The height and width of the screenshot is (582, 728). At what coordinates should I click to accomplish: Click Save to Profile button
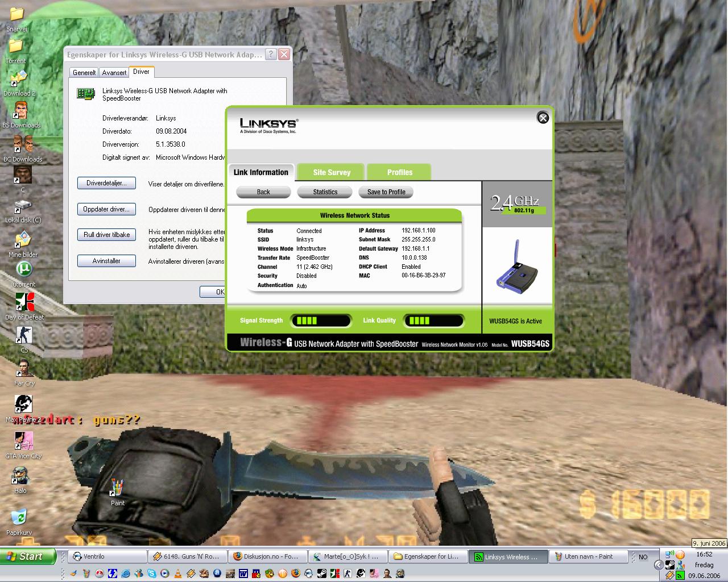pyautogui.click(x=386, y=192)
